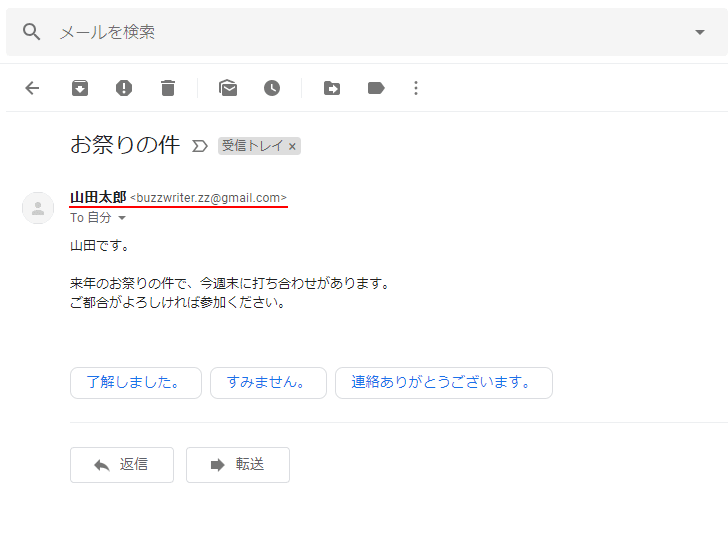Toggle the importance marker beside お祭りの件
Screen dimensions: 728x534
click(200, 146)
